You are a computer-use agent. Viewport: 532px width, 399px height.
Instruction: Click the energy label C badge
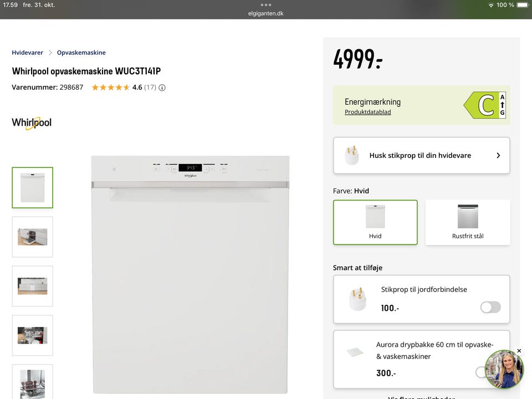coord(485,105)
